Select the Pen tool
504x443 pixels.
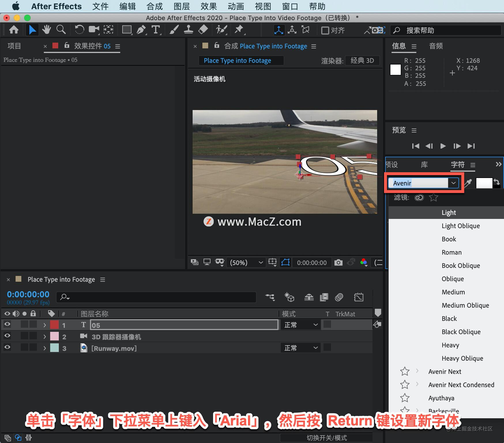click(x=141, y=30)
